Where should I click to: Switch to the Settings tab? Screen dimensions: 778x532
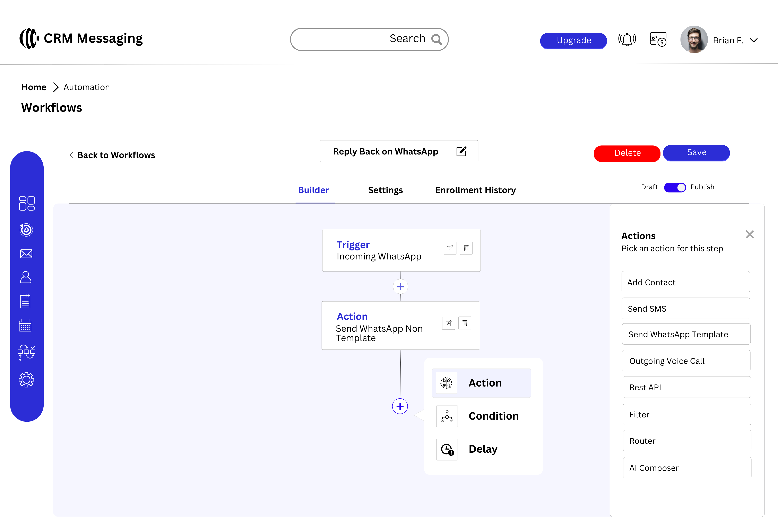pos(385,190)
